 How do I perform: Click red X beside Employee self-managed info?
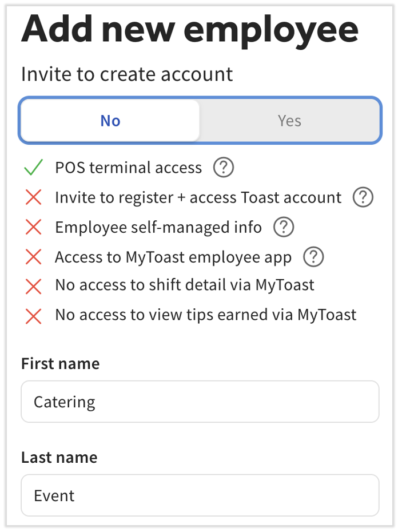coord(34,227)
